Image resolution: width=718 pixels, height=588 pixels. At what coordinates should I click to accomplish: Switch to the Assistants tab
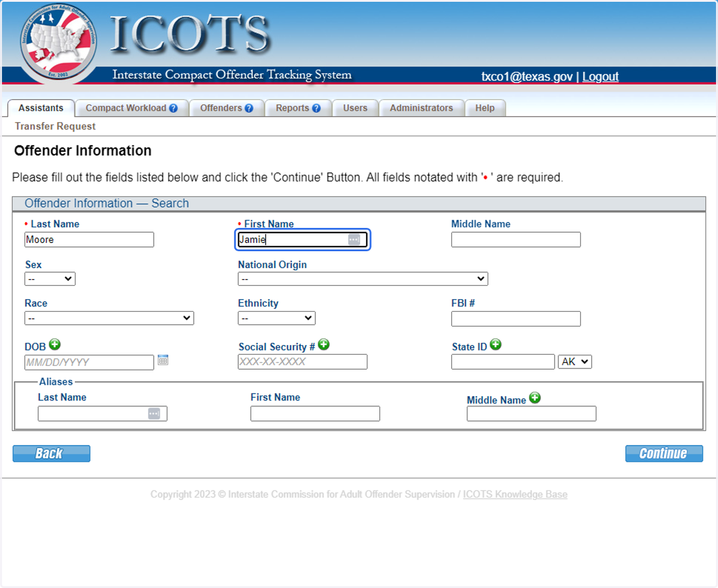(x=41, y=108)
